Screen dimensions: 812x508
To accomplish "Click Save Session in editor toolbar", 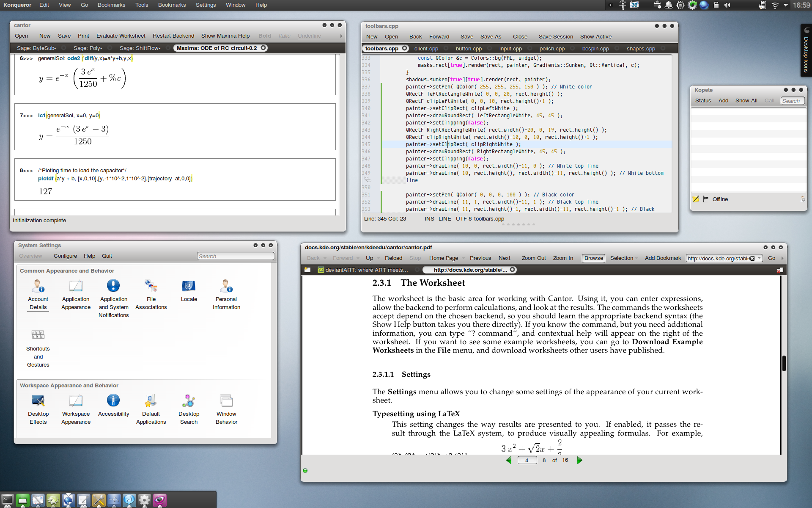I will point(556,37).
